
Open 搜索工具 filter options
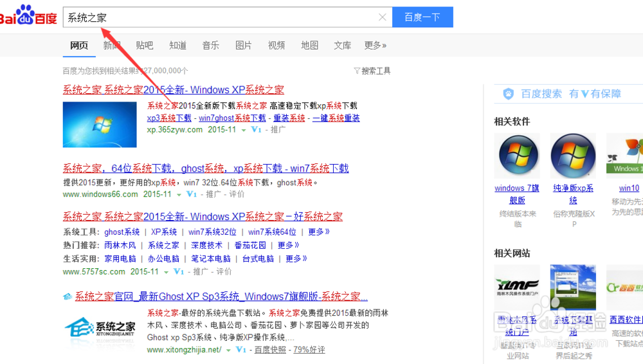(372, 71)
